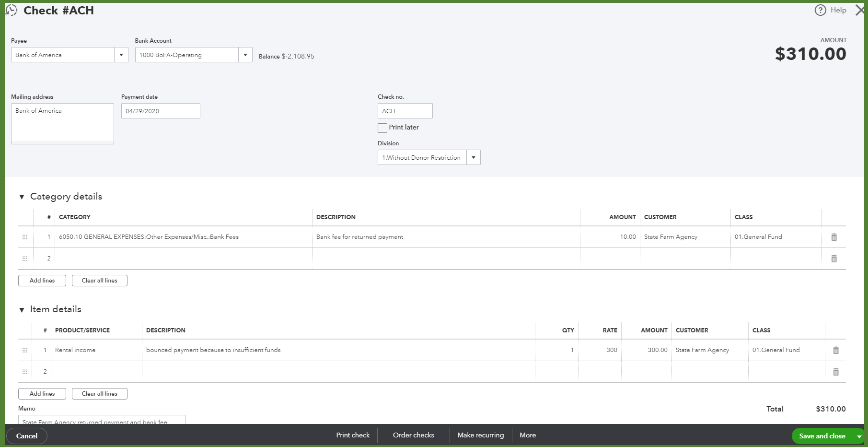The image size is (868, 447).
Task: Click the Memo field
Action: [102, 420]
